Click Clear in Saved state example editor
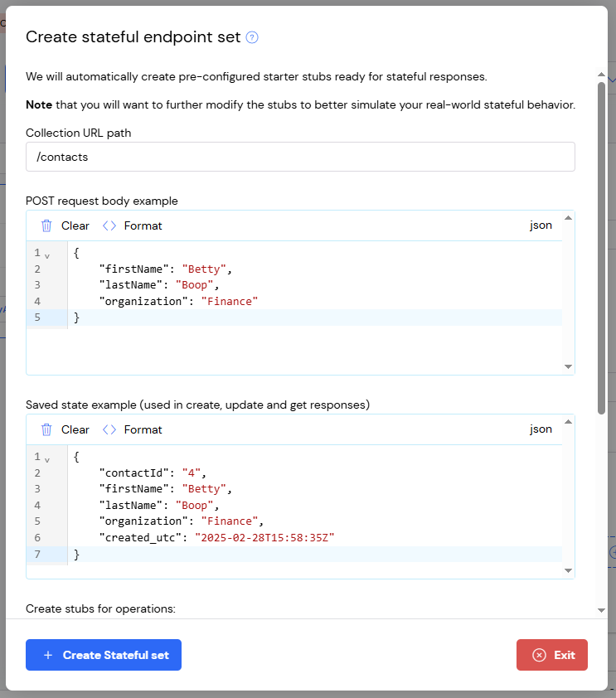 (x=75, y=429)
